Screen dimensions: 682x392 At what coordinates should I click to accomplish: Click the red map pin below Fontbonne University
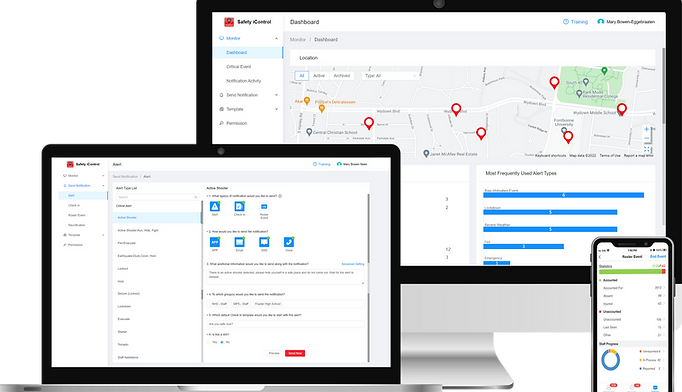tap(568, 137)
